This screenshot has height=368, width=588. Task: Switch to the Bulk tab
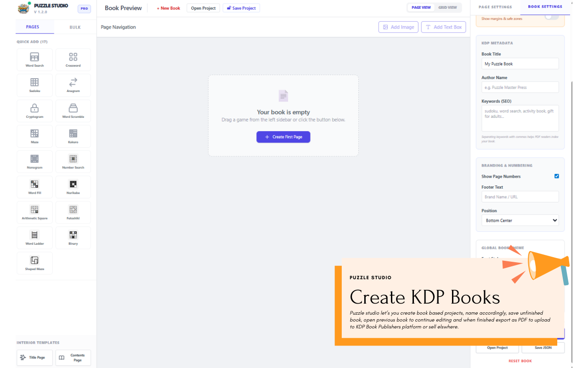click(74, 27)
